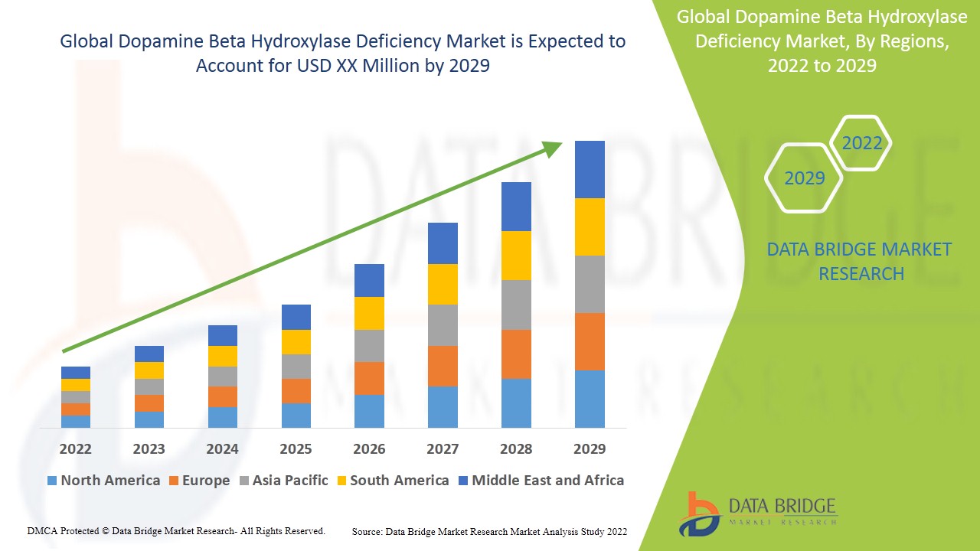Select the Middle East and Africa legend swatch
The height and width of the screenshot is (551, 980).
463,481
